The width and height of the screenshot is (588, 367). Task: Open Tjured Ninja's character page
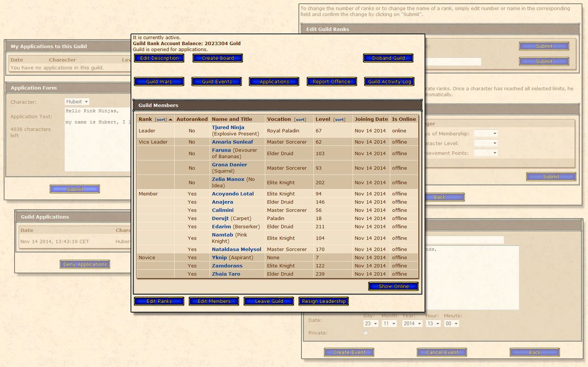[227, 127]
